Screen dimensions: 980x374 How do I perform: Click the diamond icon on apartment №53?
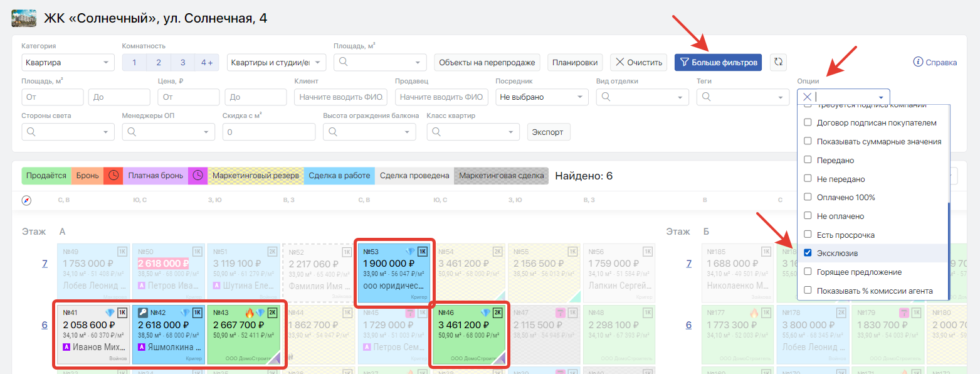tap(411, 252)
